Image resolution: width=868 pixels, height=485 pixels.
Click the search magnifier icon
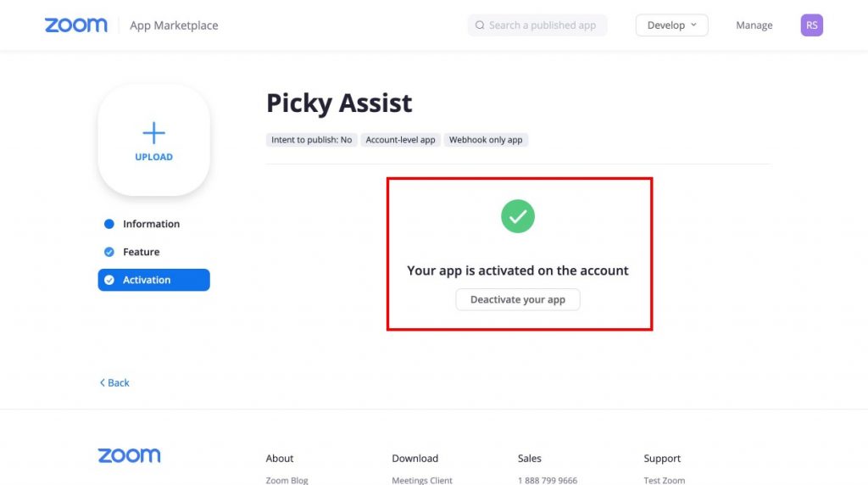480,25
